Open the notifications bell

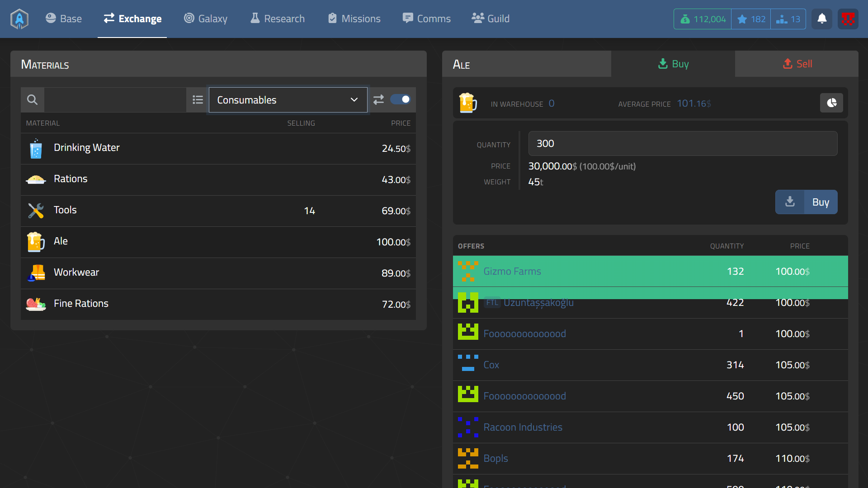(x=822, y=19)
